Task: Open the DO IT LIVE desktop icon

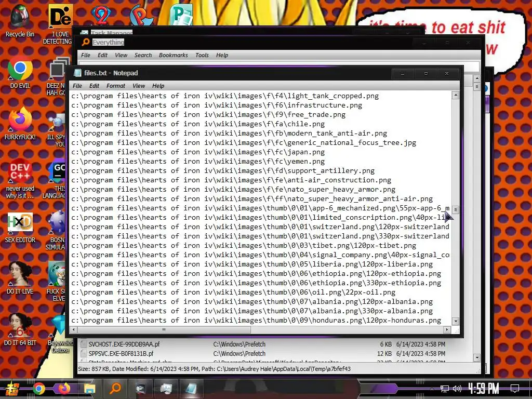Action: click(20, 278)
